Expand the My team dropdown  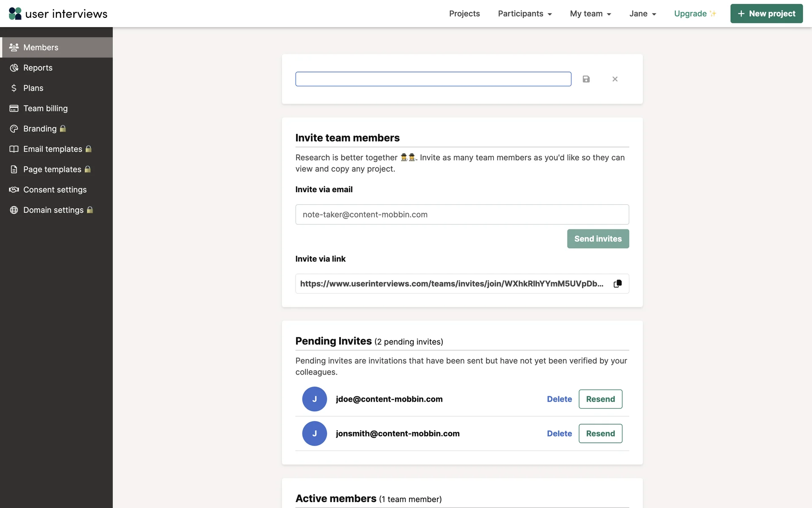click(590, 14)
